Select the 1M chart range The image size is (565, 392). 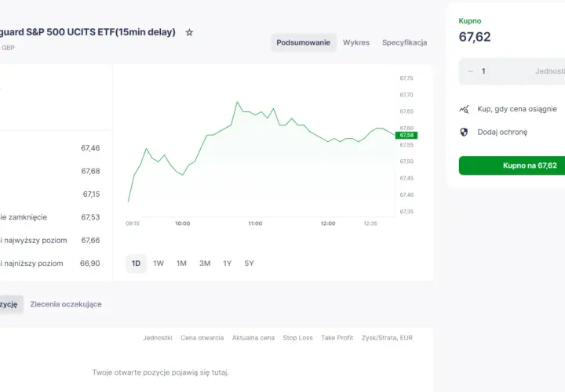coord(181,263)
